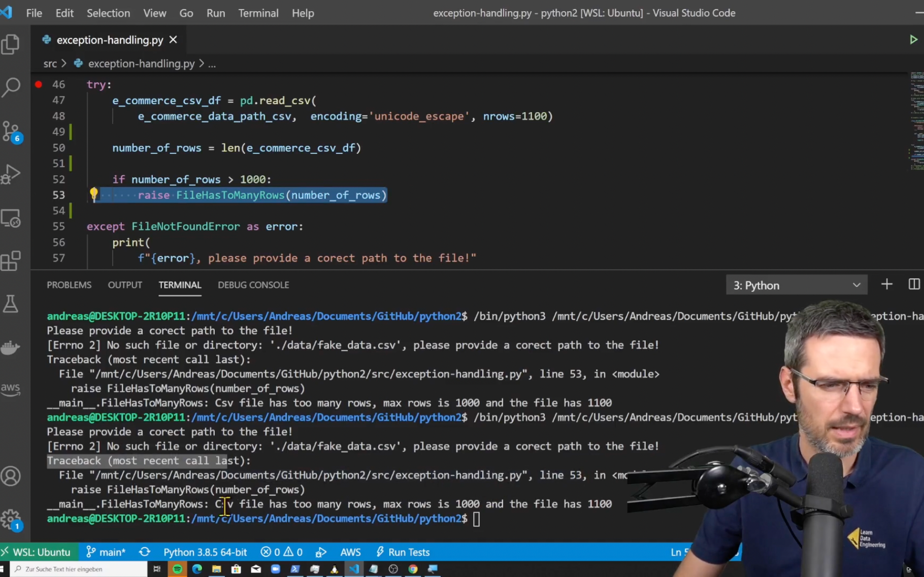The width and height of the screenshot is (924, 577).
Task: Click line 53 raise FileHasToManyRows statement
Action: 262,195
